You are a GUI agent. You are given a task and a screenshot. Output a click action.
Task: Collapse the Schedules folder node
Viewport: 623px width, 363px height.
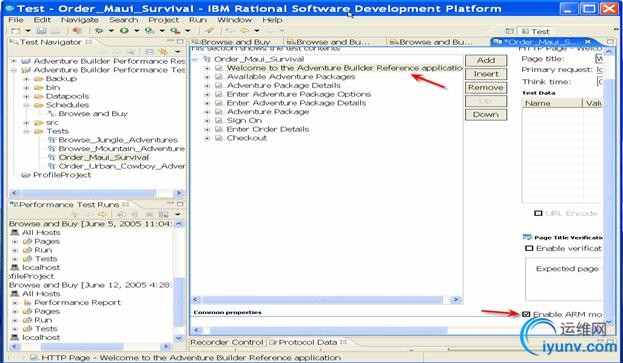(x=26, y=105)
